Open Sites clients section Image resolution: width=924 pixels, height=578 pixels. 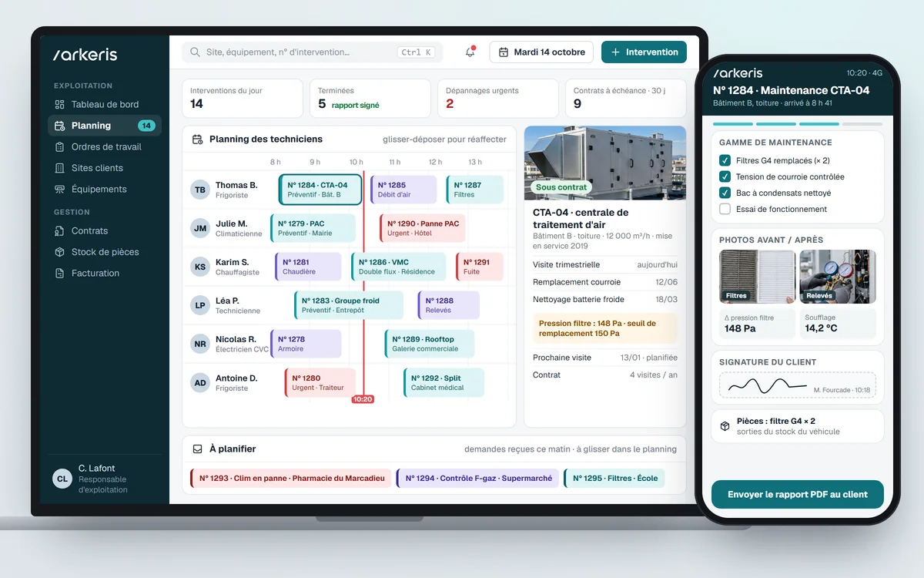click(105, 168)
